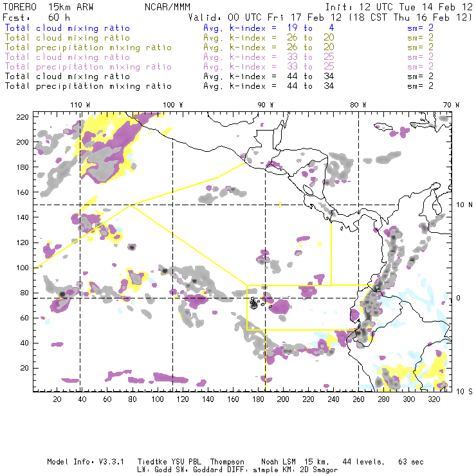Viewport: 476px width, 476px height.
Task: Click the '120' tick on the horizontal axis
Action: pos(183,399)
